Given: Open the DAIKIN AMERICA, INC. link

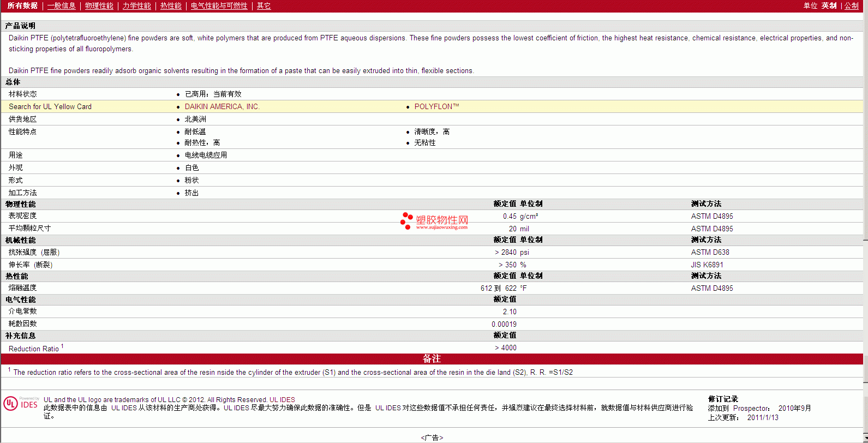Looking at the screenshot, I should [x=222, y=106].
